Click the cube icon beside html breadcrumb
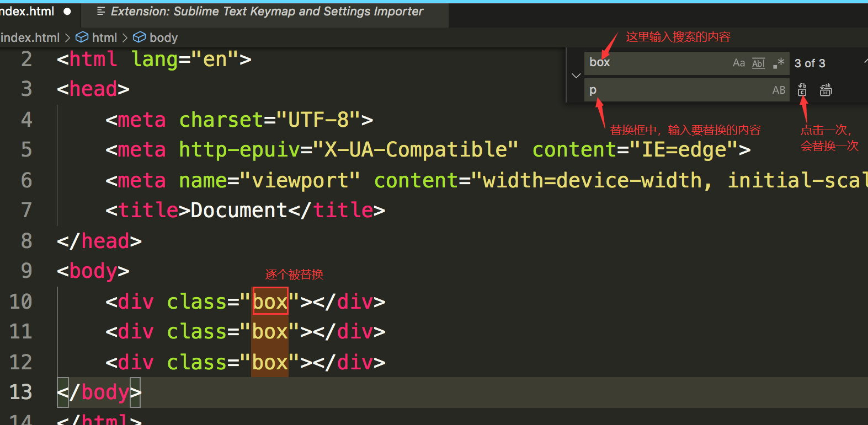Viewport: 868px width, 425px height. (x=82, y=37)
